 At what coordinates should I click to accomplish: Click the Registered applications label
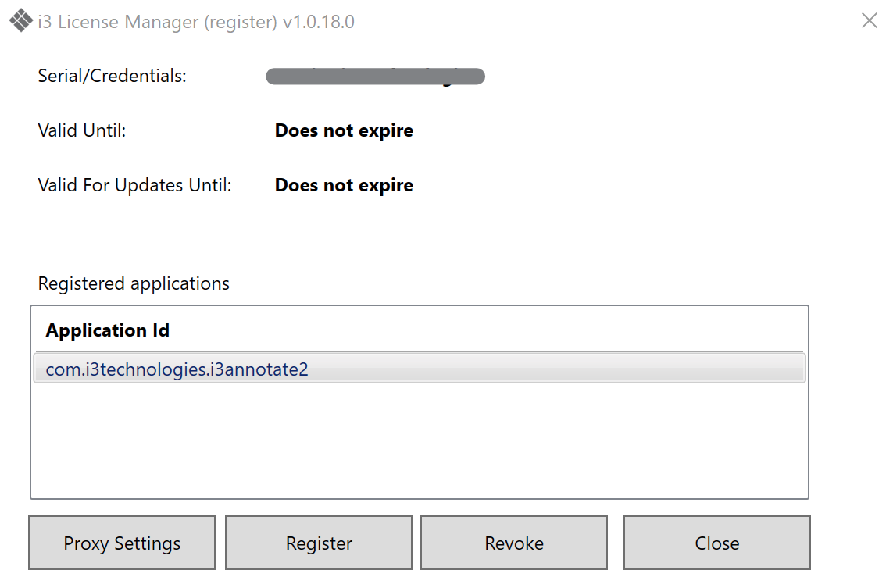tap(133, 283)
